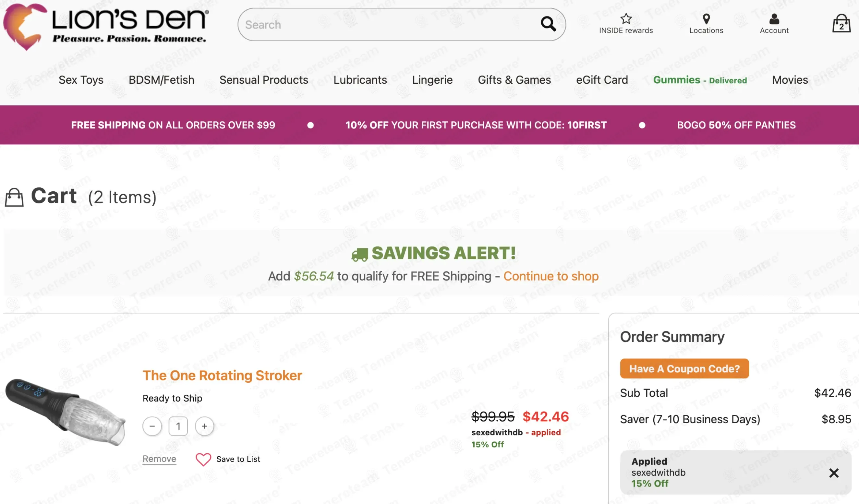859x504 pixels.
Task: Open the shopping bag cart icon
Action: 841,24
